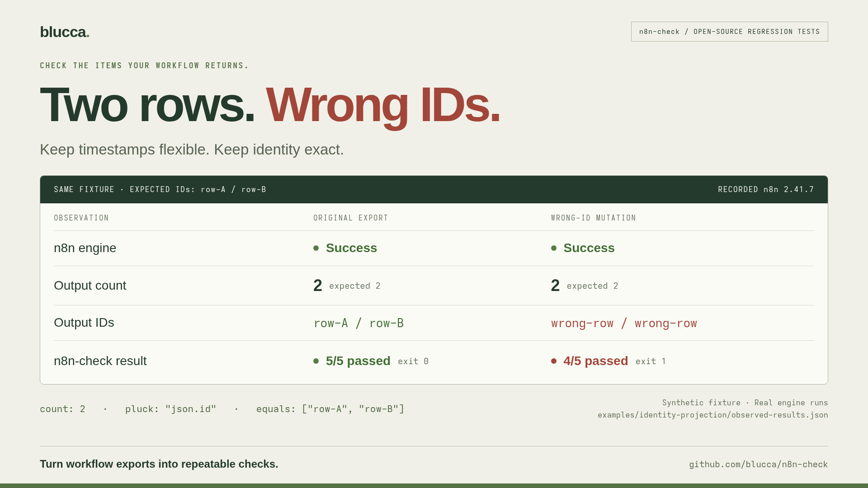This screenshot has height=488, width=868.
Task: Click 'expected 2' in Wrong-ID Mutation column
Action: pyautogui.click(x=592, y=286)
